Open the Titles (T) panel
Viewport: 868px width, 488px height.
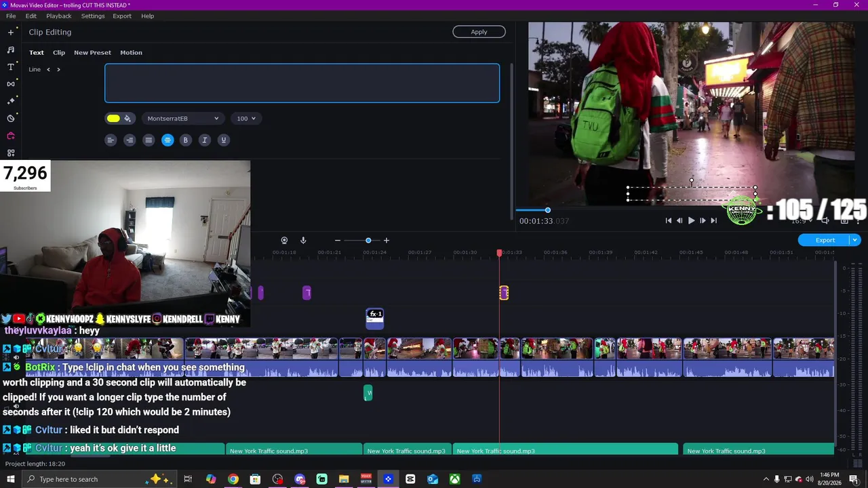[11, 67]
